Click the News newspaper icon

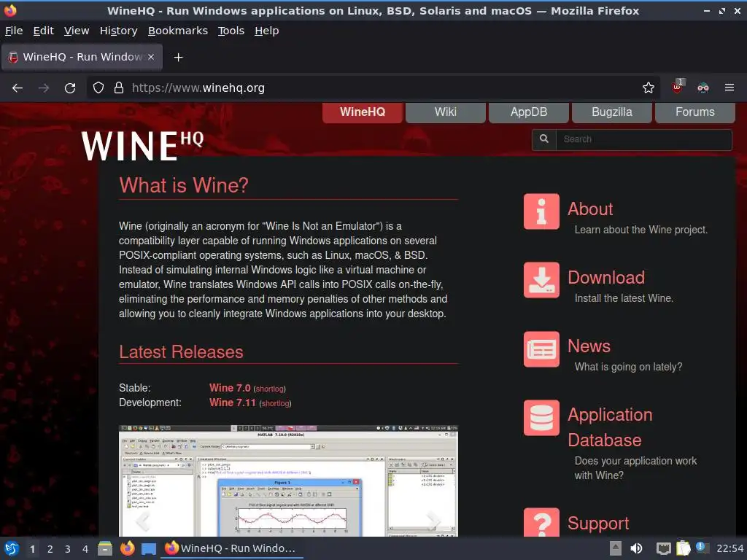[542, 349]
